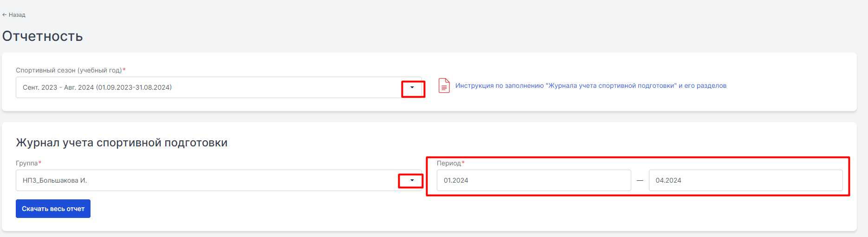Expand the Спортивный сезон dropdown arrow
The width and height of the screenshot is (868, 237).
[x=412, y=87]
